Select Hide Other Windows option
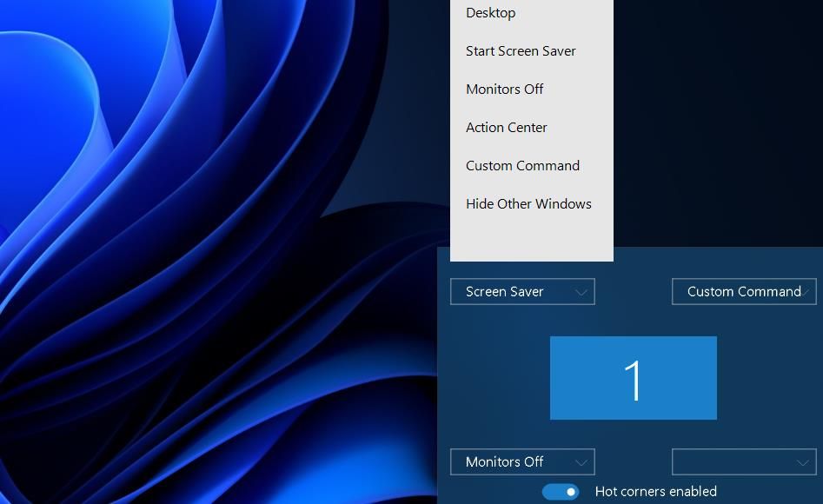The height and width of the screenshot is (504, 823). tap(531, 203)
